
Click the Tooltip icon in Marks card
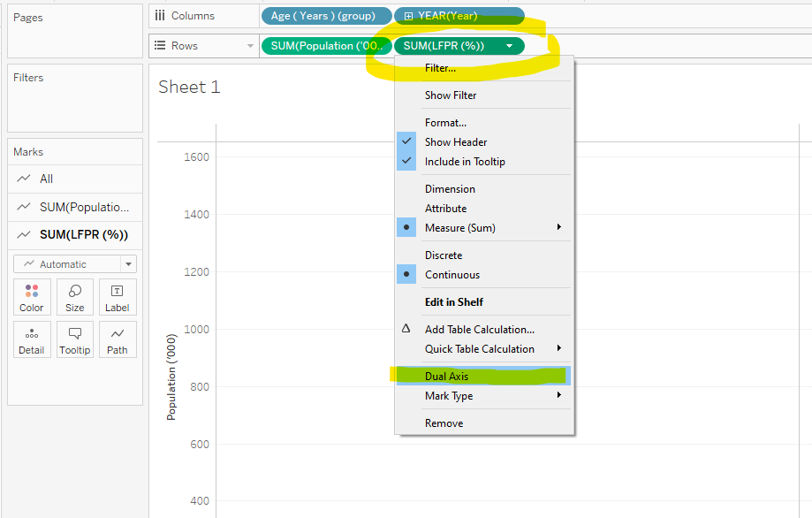coord(74,339)
